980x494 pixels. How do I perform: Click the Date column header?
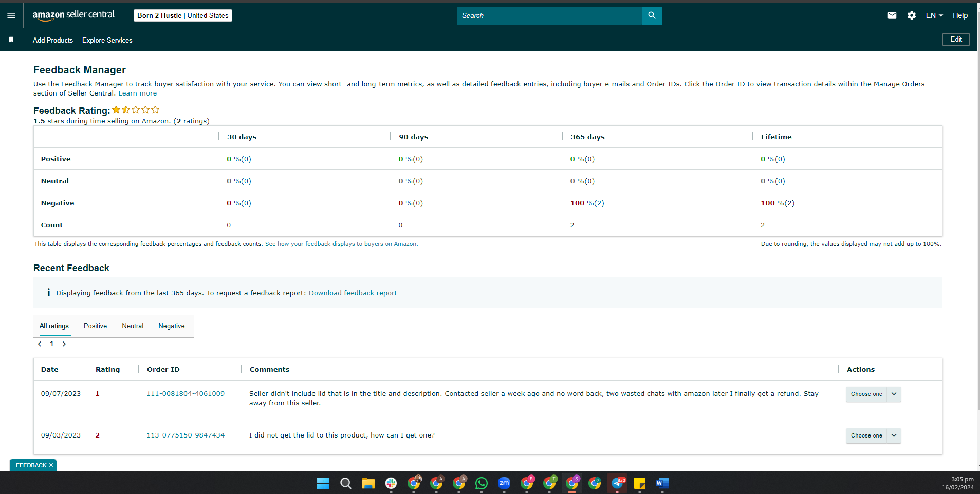coord(50,369)
